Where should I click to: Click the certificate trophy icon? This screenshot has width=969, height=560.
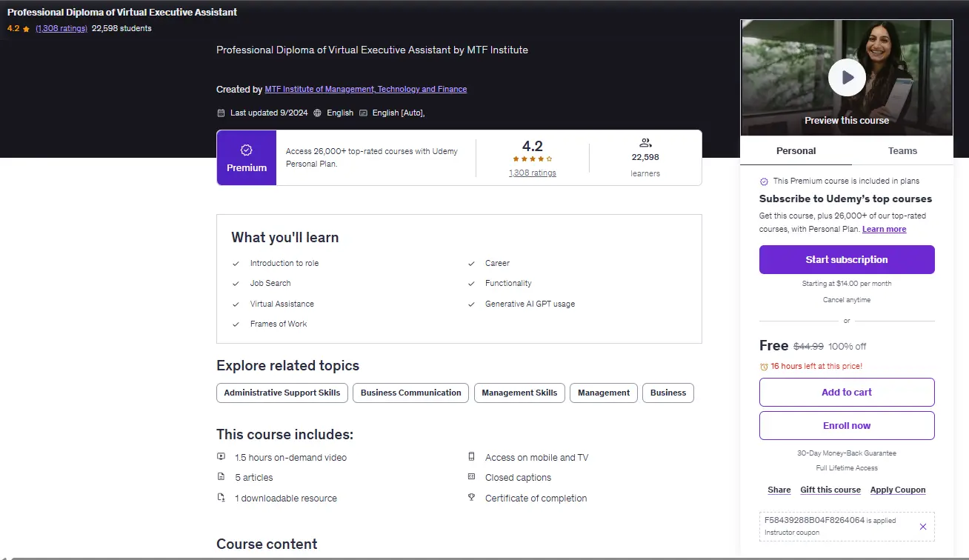point(471,498)
